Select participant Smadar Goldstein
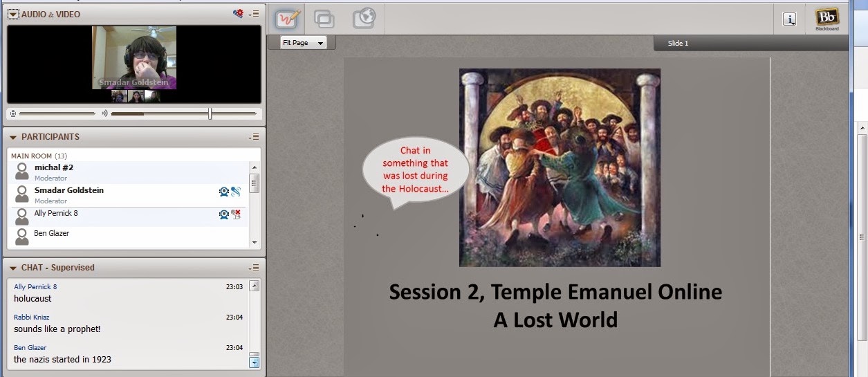The image size is (868, 377). tap(129, 195)
